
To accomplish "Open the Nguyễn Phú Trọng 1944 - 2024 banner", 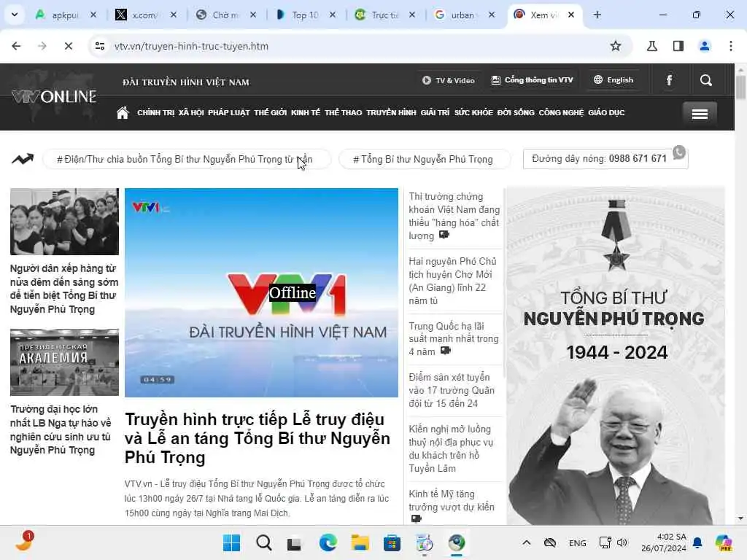I will pos(616,356).
